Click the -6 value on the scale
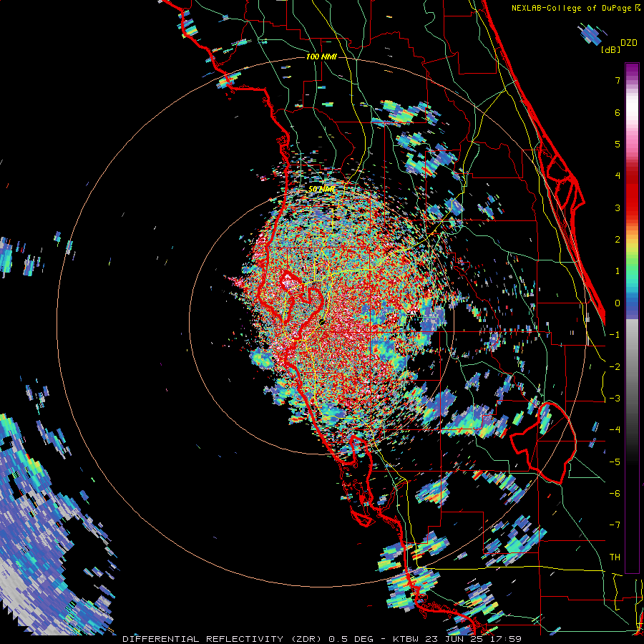Viewport: 644px width, 644px height. pos(615,494)
